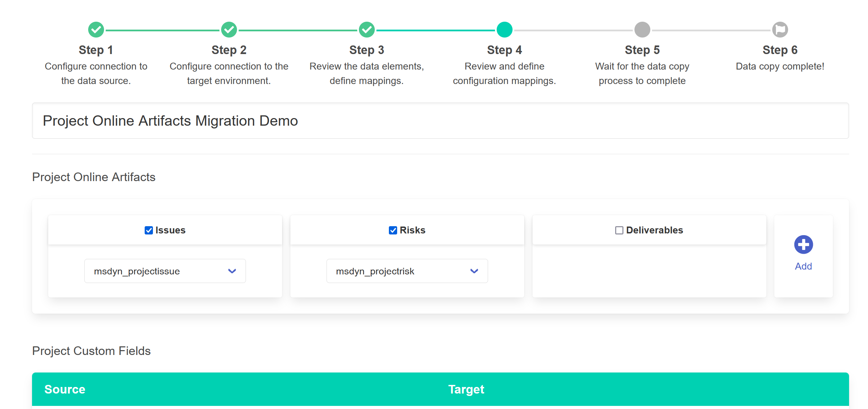Click the plus icon above Add
868x409 pixels.
pyautogui.click(x=803, y=244)
